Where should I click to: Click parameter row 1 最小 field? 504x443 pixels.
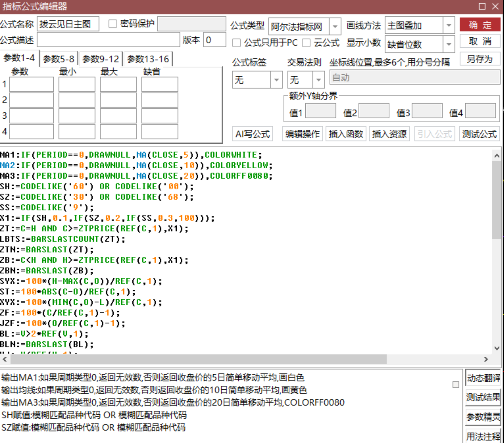[x=77, y=84]
